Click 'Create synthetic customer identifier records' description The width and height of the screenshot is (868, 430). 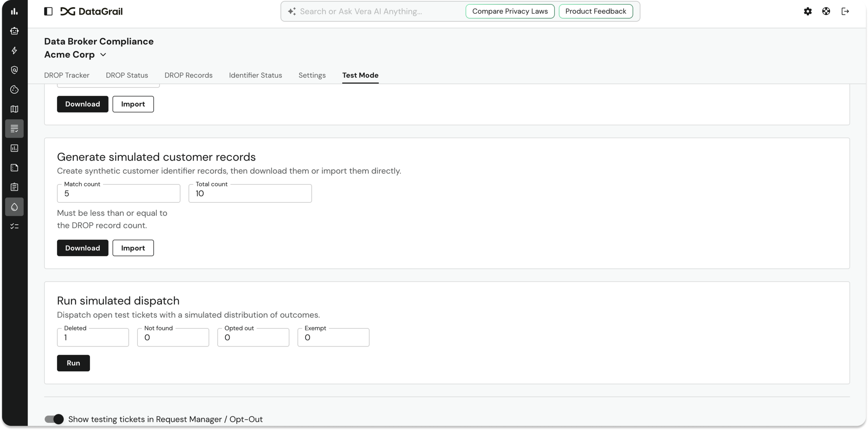[229, 171]
